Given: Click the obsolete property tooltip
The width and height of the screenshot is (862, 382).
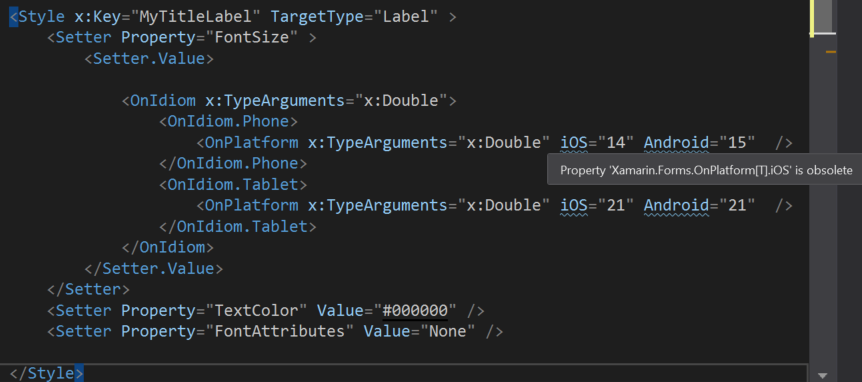Looking at the screenshot, I should pos(705,170).
